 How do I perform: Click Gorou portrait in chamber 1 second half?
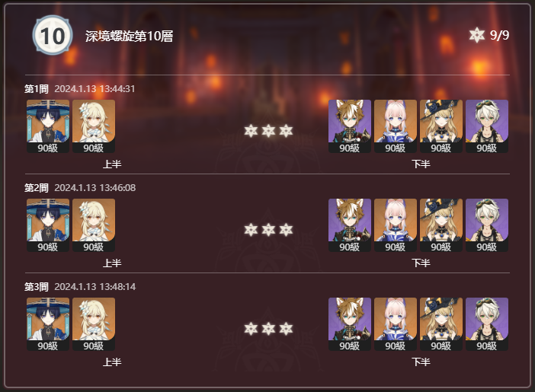pos(350,126)
